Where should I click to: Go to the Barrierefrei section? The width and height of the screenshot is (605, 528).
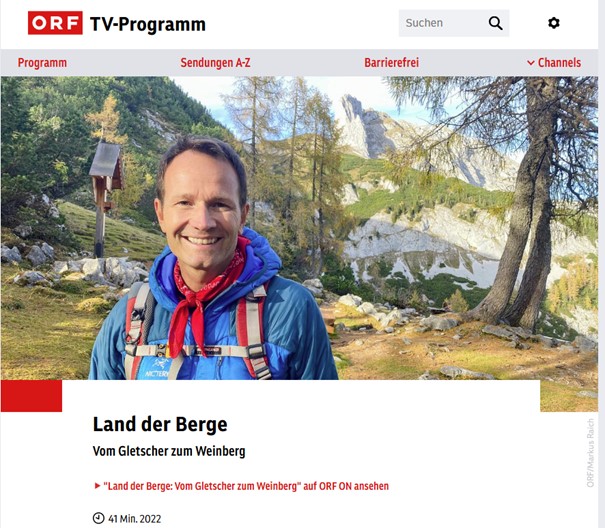pos(391,63)
